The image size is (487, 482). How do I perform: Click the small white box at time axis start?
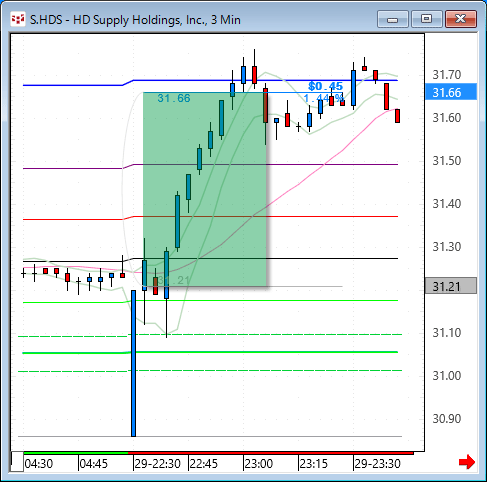[x=17, y=462]
